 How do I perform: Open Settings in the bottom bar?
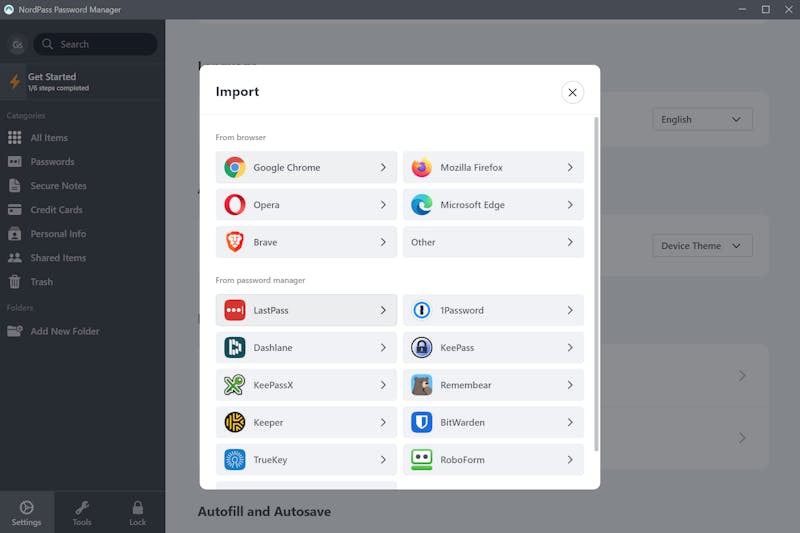pyautogui.click(x=27, y=513)
